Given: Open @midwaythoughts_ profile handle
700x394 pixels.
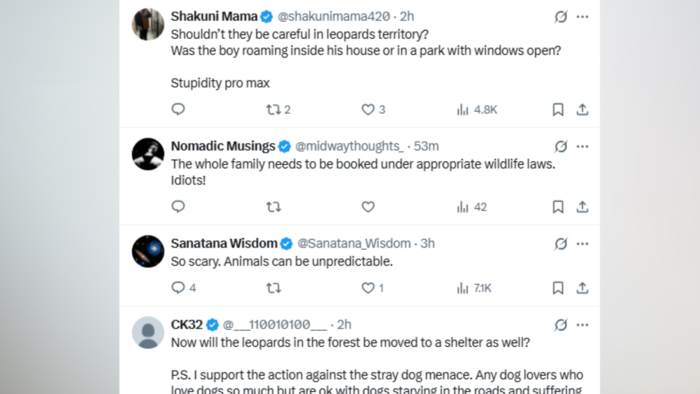Looking at the screenshot, I should pyautogui.click(x=349, y=146).
